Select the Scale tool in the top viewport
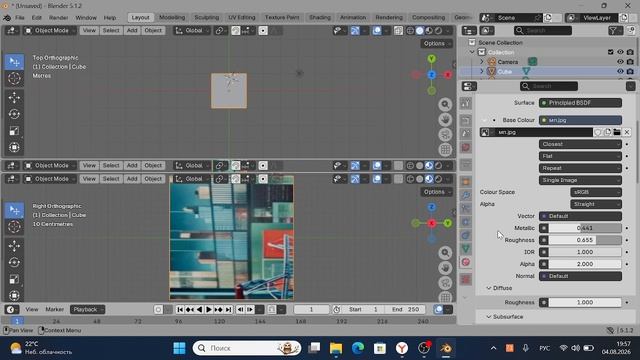Screen dimensions: 640x360 [14, 131]
